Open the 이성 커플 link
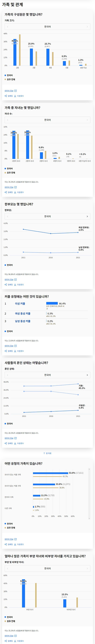 point(20,304)
